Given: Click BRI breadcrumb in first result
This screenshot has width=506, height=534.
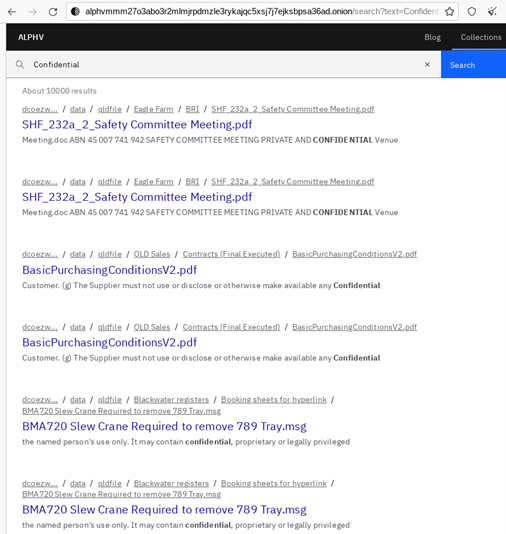Looking at the screenshot, I should tap(192, 109).
